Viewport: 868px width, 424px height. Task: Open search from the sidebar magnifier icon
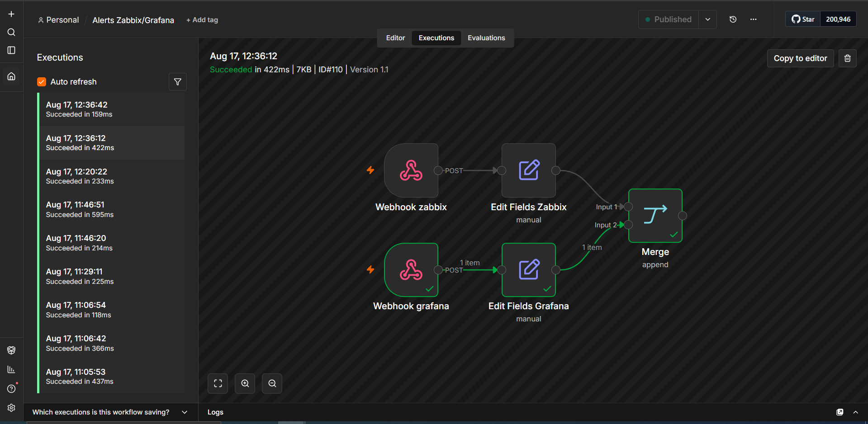pos(11,32)
